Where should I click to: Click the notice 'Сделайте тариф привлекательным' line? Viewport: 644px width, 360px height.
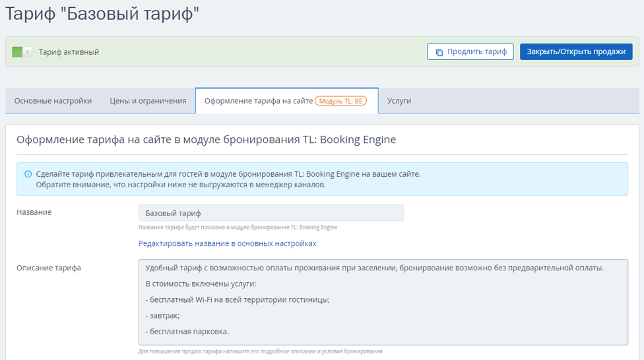coord(228,174)
